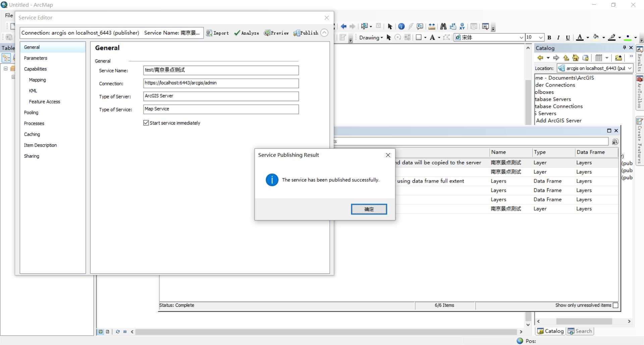Click the Catalog Up One Level icon
The height and width of the screenshot is (345, 644).
pyautogui.click(x=566, y=58)
